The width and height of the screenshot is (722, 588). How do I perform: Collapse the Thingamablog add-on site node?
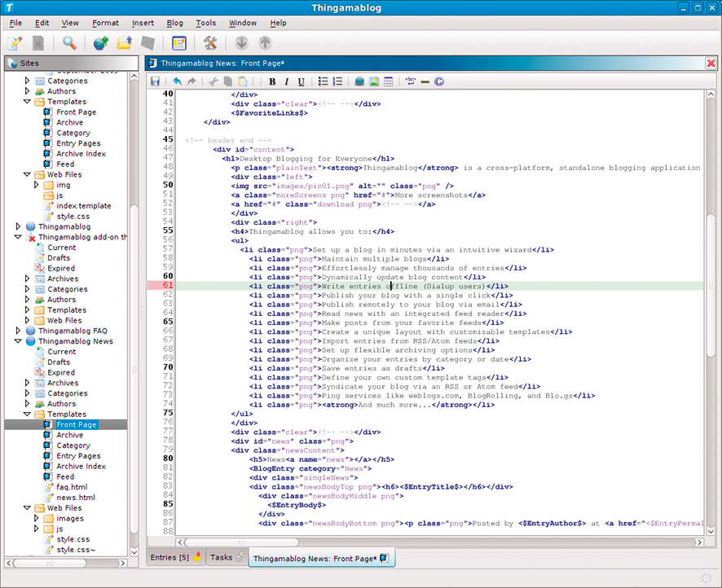pyautogui.click(x=18, y=237)
